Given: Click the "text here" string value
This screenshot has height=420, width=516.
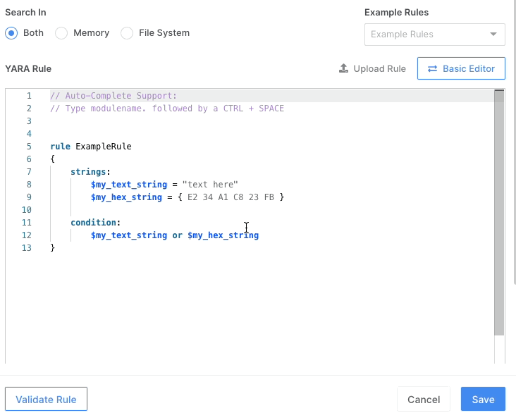Looking at the screenshot, I should (210, 185).
